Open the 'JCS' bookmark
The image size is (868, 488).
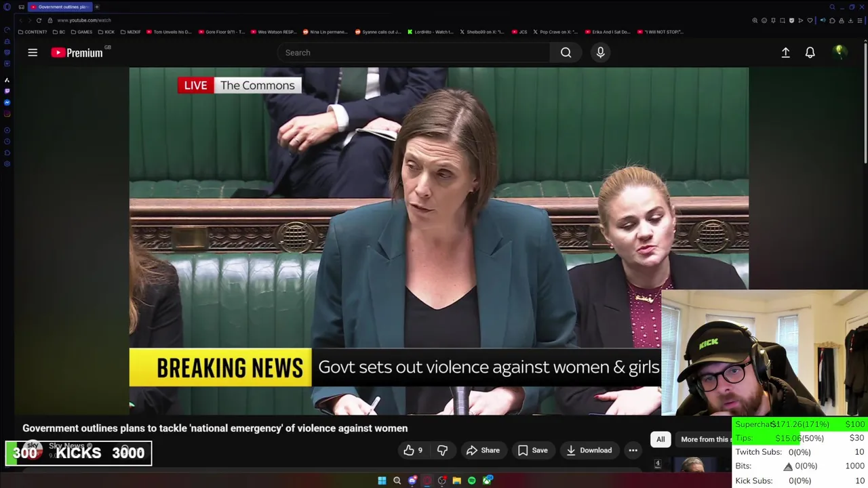tap(519, 32)
